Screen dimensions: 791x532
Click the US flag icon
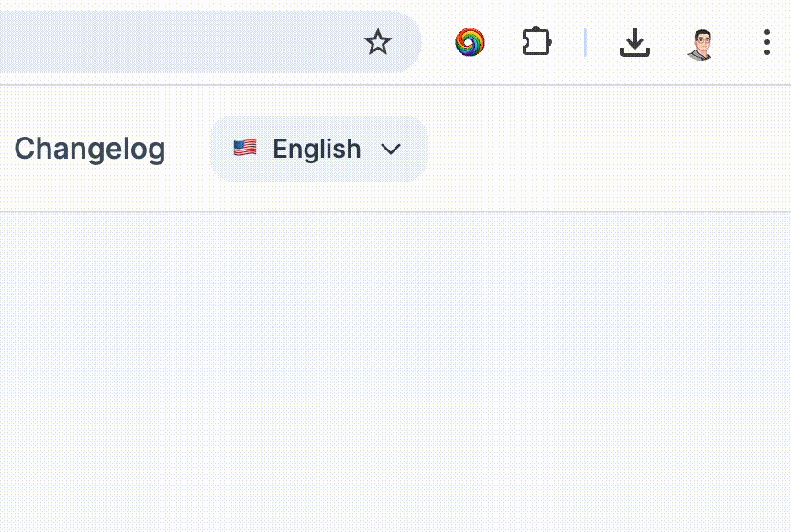click(245, 149)
